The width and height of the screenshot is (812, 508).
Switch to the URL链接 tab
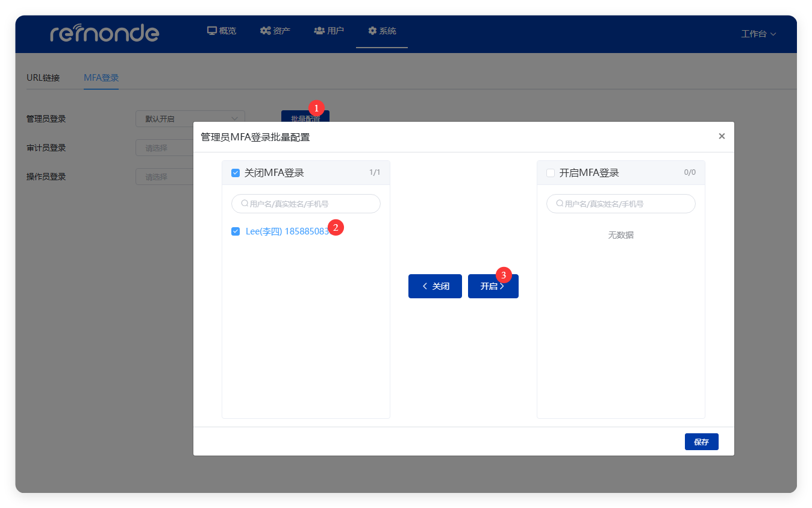(x=42, y=77)
